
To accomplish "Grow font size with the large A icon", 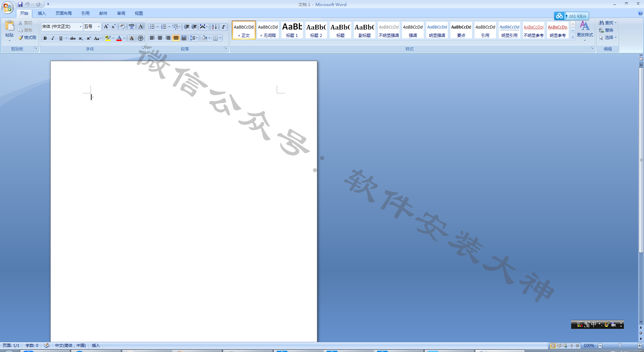I will (x=106, y=27).
